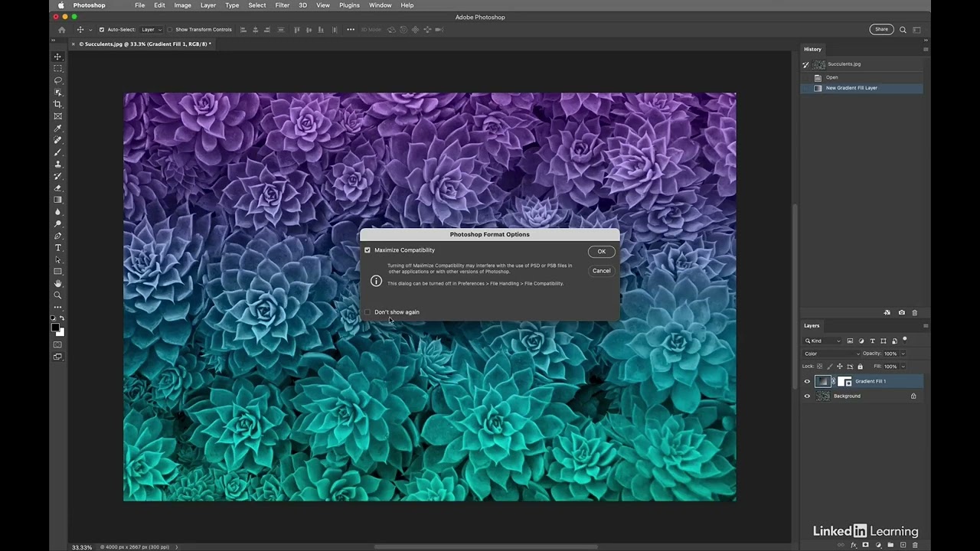Delete layer with trash icon in Layers panel
Image resolution: width=980 pixels, height=551 pixels.
click(915, 545)
